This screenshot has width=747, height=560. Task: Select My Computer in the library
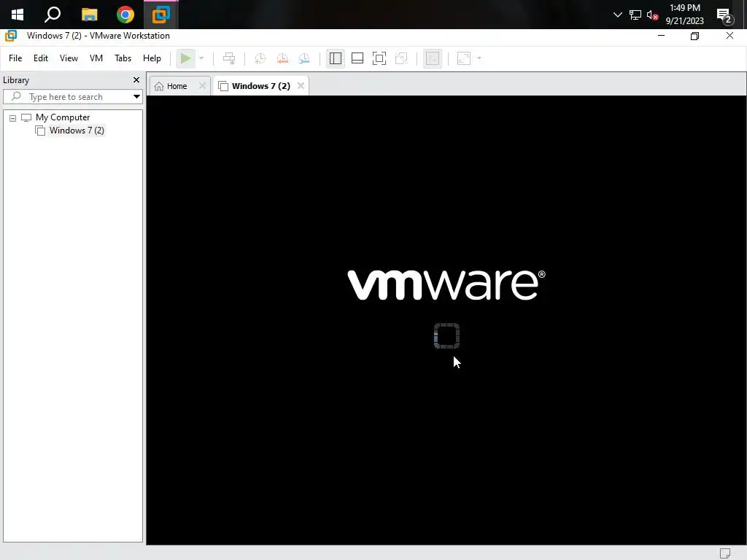coord(63,117)
